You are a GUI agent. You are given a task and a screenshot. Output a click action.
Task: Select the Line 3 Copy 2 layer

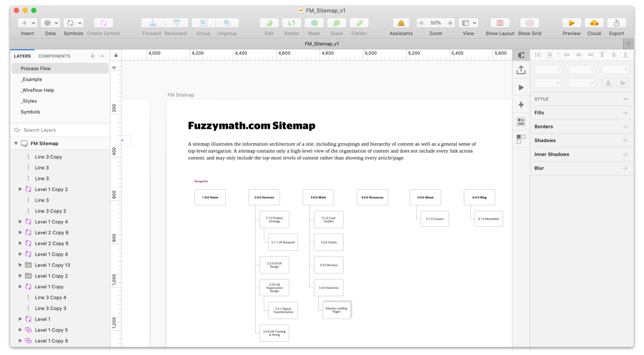click(60, 211)
